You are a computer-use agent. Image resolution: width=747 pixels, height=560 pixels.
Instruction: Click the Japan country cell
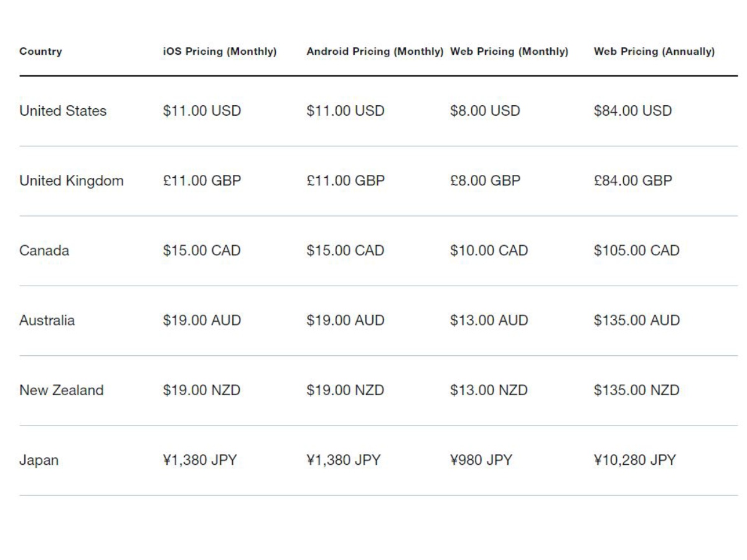tap(39, 461)
